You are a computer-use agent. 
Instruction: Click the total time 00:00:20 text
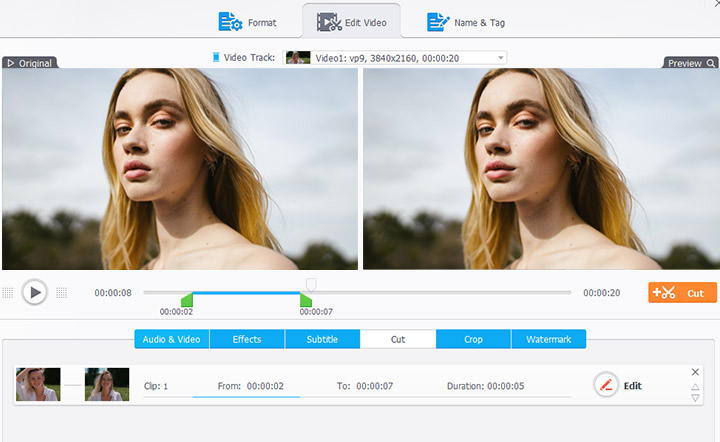click(x=602, y=293)
